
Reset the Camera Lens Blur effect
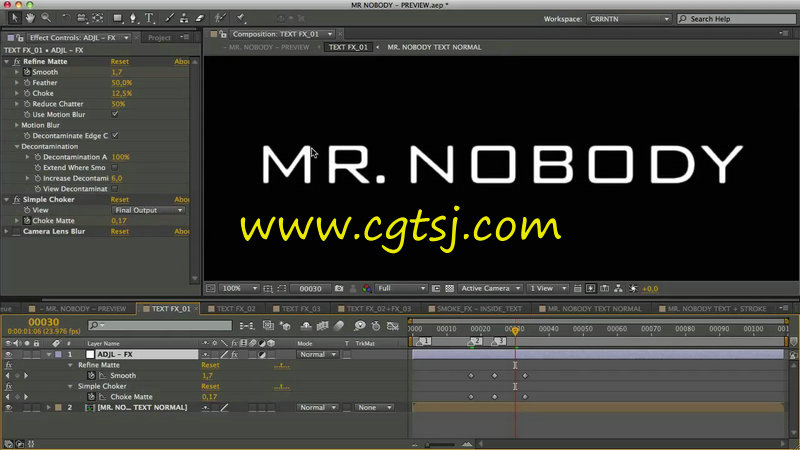coord(120,232)
